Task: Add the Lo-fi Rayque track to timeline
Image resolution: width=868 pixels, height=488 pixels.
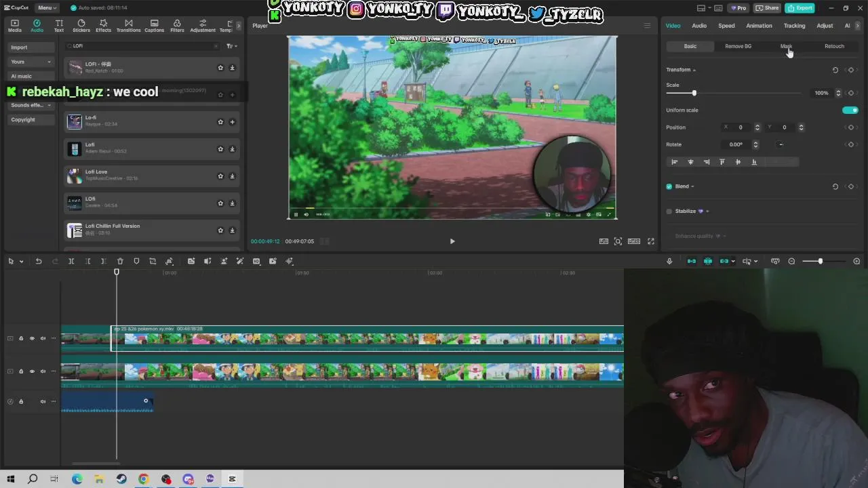Action: coord(232,122)
